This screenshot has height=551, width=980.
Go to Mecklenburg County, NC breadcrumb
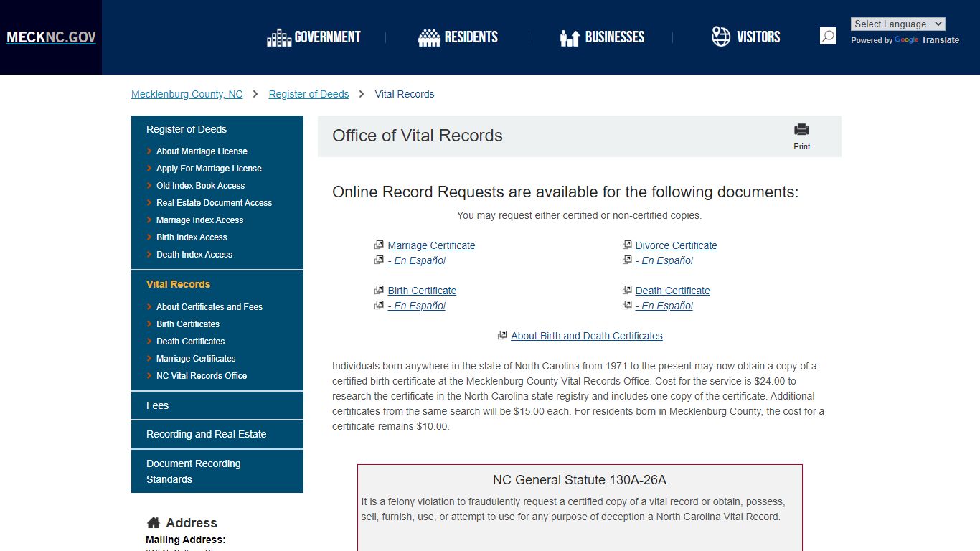pyautogui.click(x=187, y=94)
